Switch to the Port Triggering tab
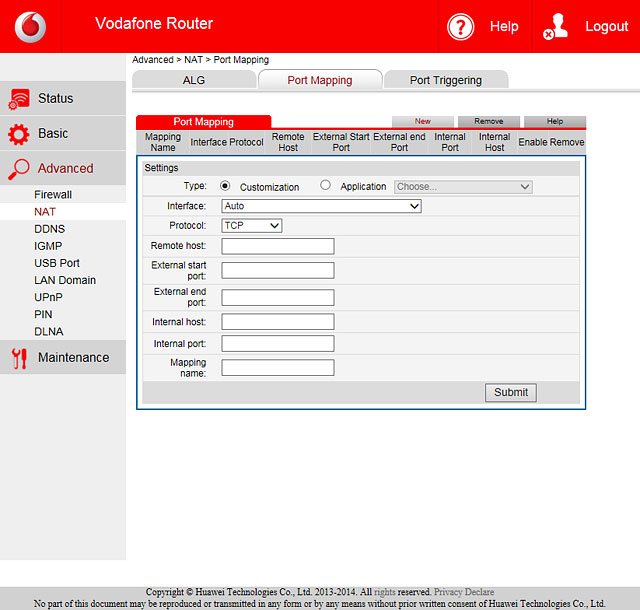Viewport: 640px width, 610px height. [445, 80]
